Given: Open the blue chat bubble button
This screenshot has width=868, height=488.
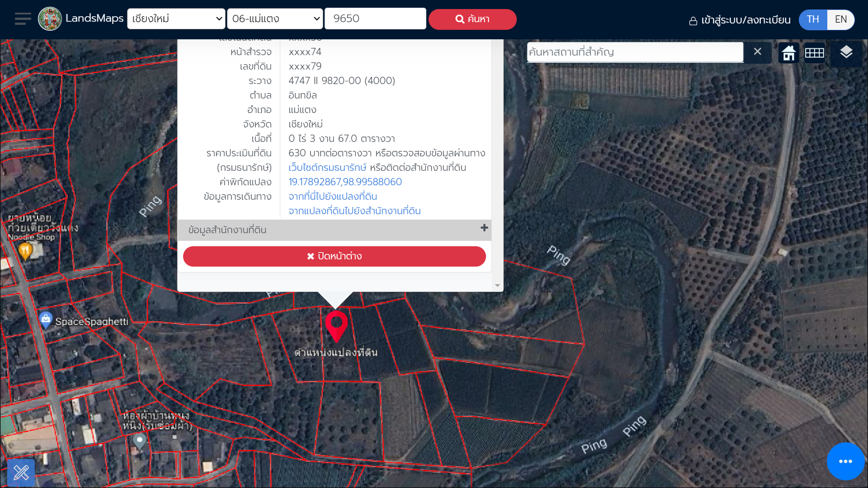Looking at the screenshot, I should tap(845, 461).
